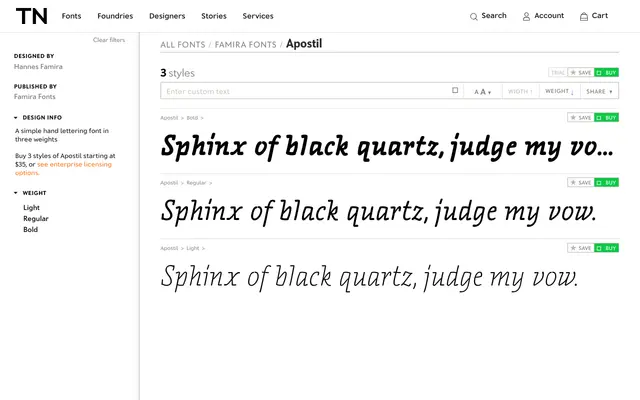
Task: Open publisher Famira Fonts link
Action: 35,97
